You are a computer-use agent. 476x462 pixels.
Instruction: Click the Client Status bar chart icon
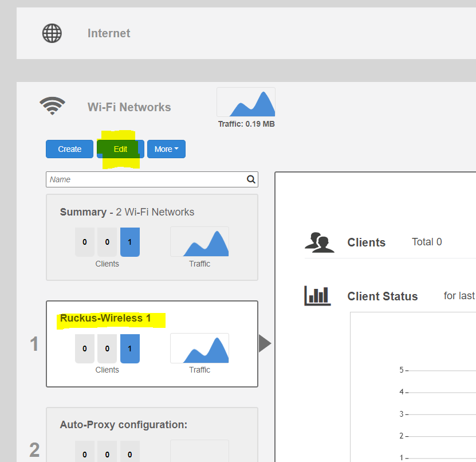pos(317,296)
